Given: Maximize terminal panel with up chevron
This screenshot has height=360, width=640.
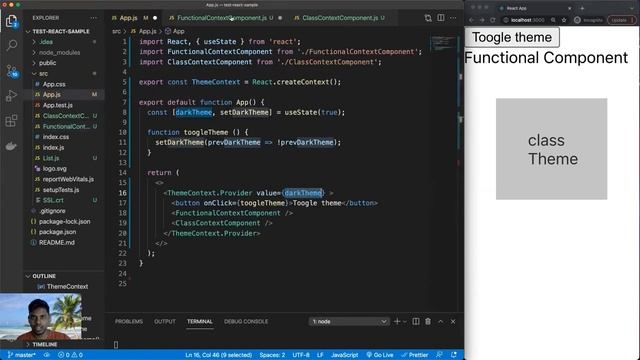Looking at the screenshot, I should pos(441,322).
